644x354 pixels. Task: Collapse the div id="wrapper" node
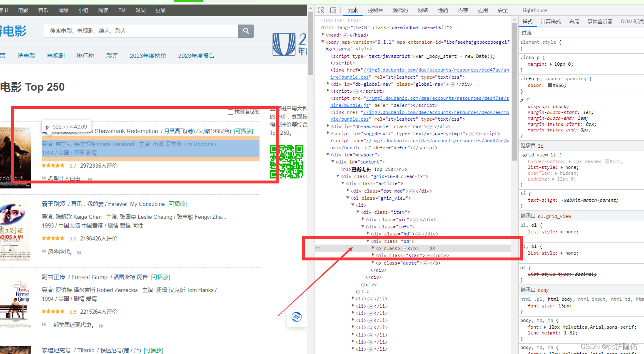tap(328, 155)
